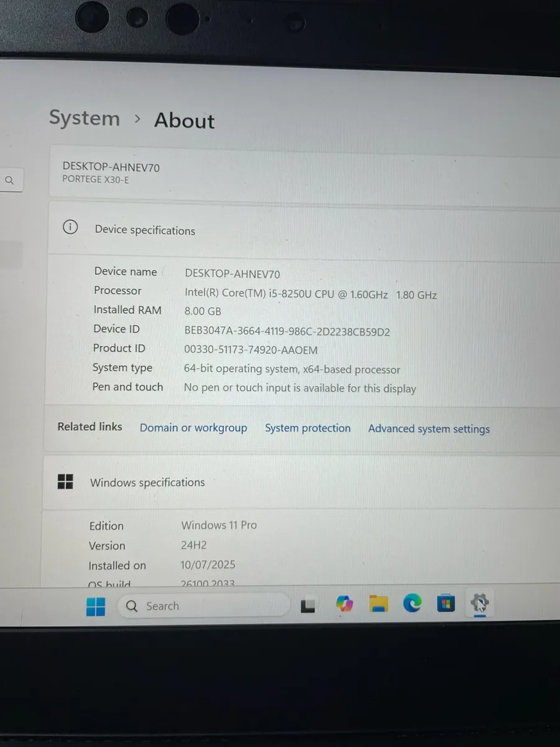Launch Copilot from the taskbar
560x747 pixels.
(344, 604)
